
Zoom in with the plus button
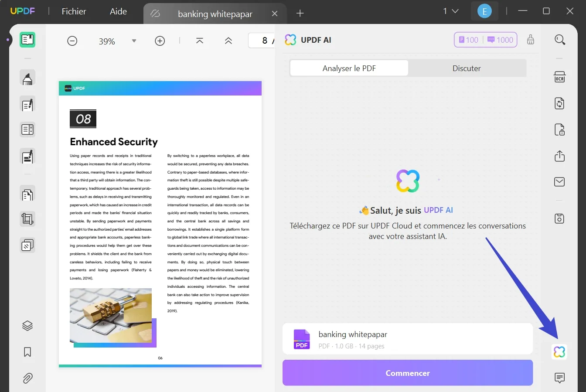tap(160, 41)
